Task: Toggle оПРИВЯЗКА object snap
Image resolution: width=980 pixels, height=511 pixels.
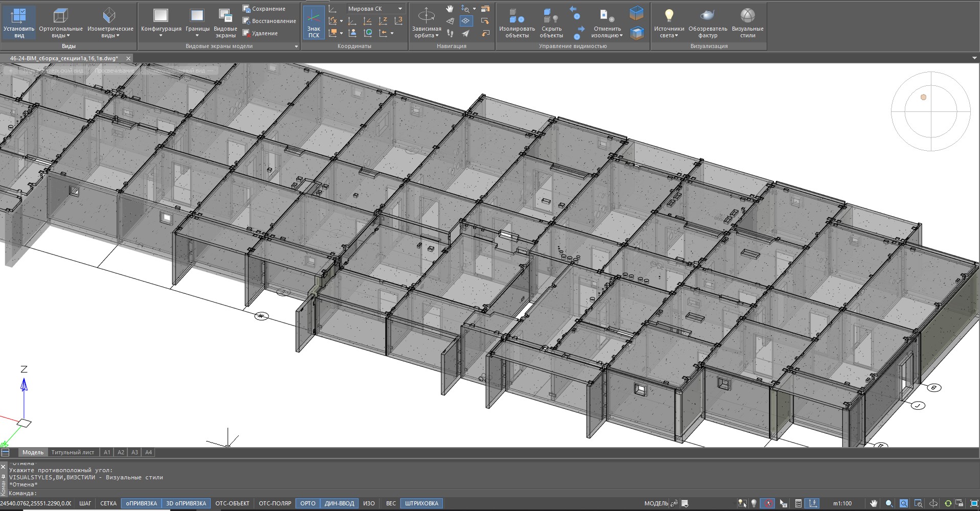Action: pos(141,503)
